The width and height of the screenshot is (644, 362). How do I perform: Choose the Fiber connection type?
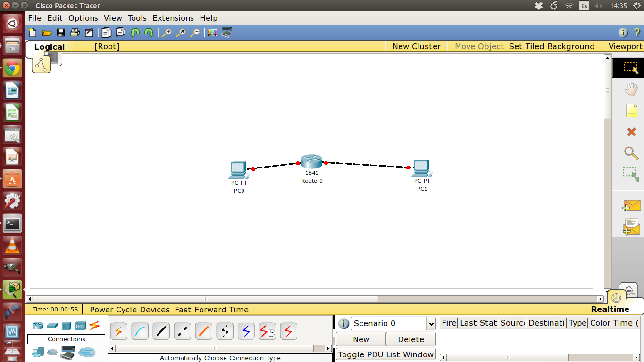(203, 331)
